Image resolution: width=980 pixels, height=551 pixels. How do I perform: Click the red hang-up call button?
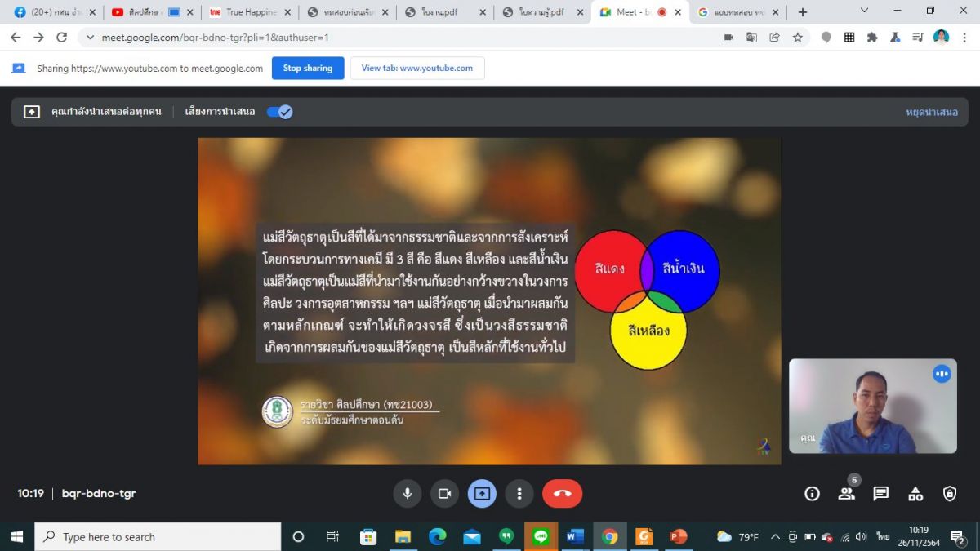562,493
